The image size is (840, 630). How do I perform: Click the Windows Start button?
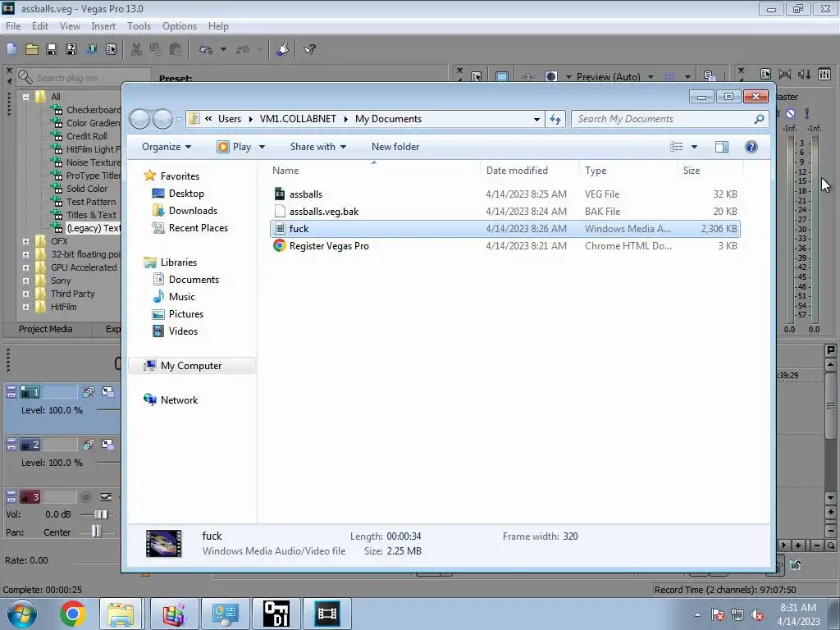tap(21, 614)
